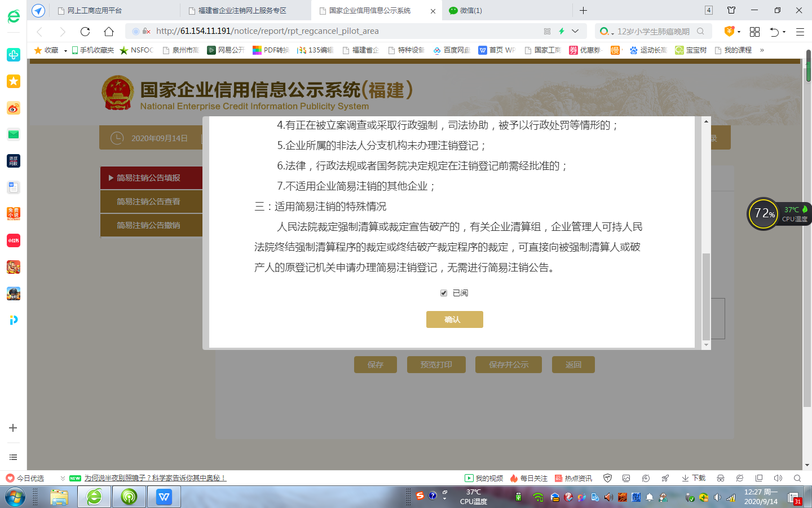Click the star favorites sidebar icon
Viewport: 812px width, 508px height.
(14, 81)
